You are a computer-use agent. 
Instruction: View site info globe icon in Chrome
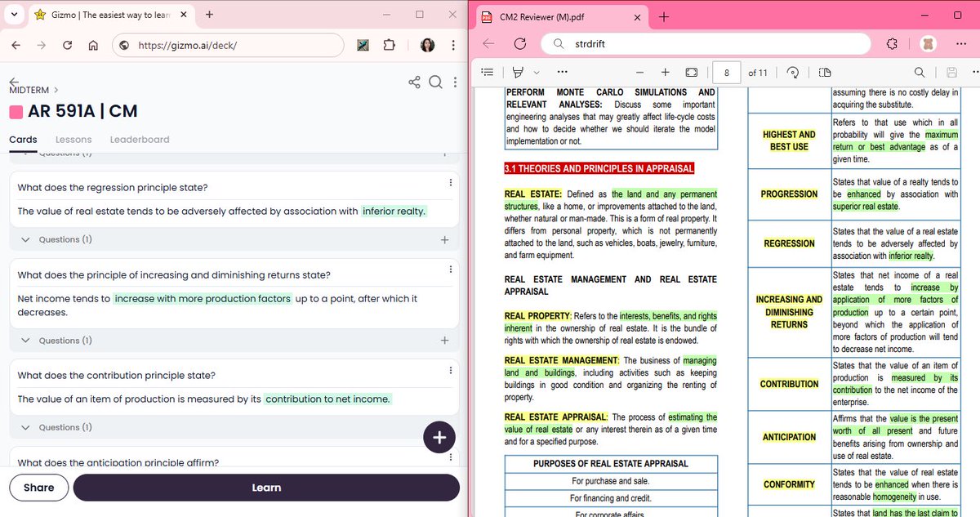124,45
